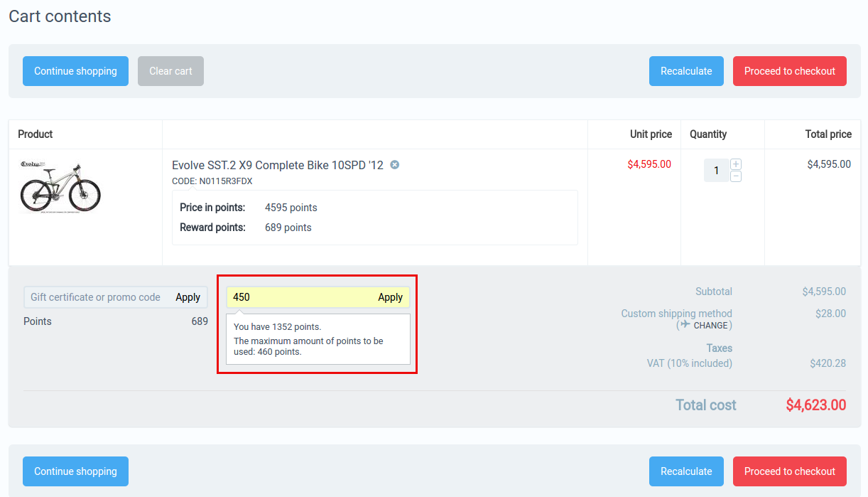Click the bottom Recalculate button
The height and width of the screenshot is (497, 868).
tap(686, 471)
